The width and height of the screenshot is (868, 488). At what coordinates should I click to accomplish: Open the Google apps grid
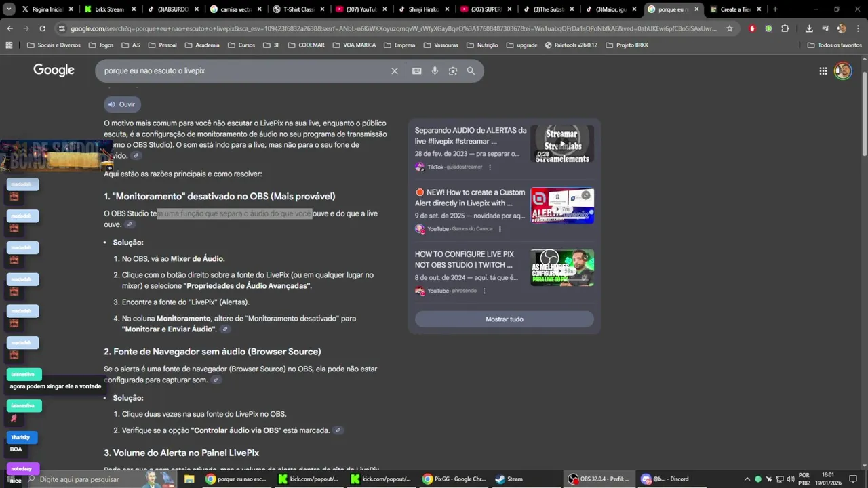[823, 71]
